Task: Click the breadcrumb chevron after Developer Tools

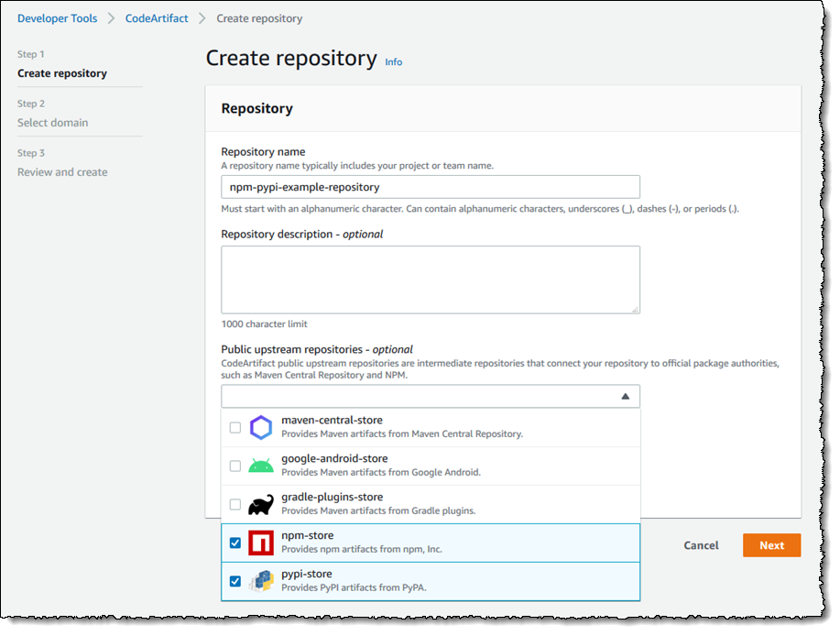Action: [112, 18]
